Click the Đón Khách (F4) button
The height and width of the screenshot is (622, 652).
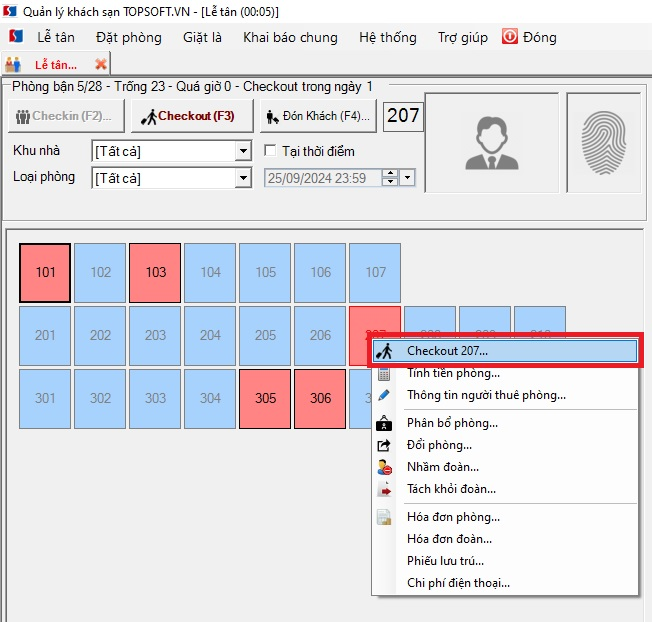(318, 116)
